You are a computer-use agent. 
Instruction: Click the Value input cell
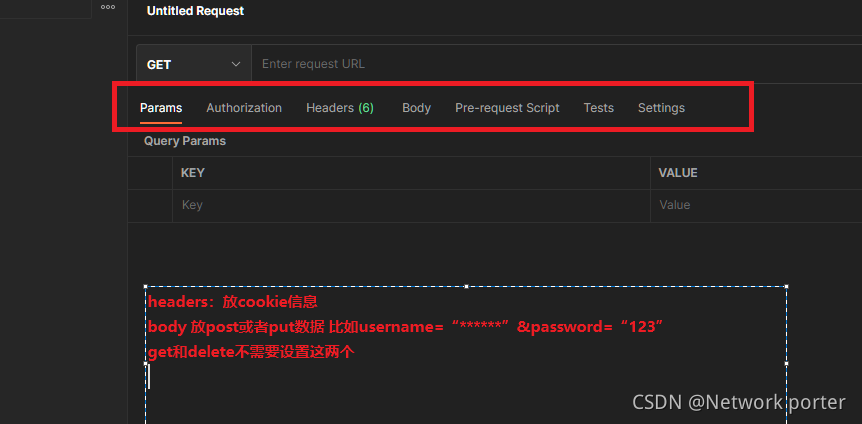coord(756,206)
